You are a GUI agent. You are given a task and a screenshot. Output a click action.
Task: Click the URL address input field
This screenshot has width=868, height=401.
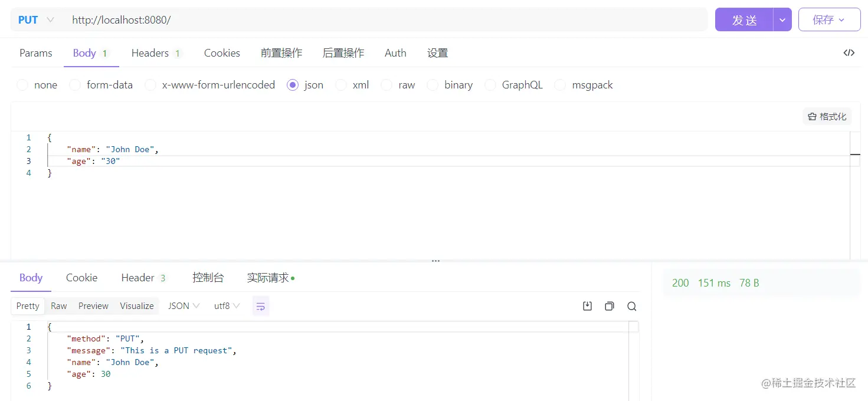click(x=236, y=19)
